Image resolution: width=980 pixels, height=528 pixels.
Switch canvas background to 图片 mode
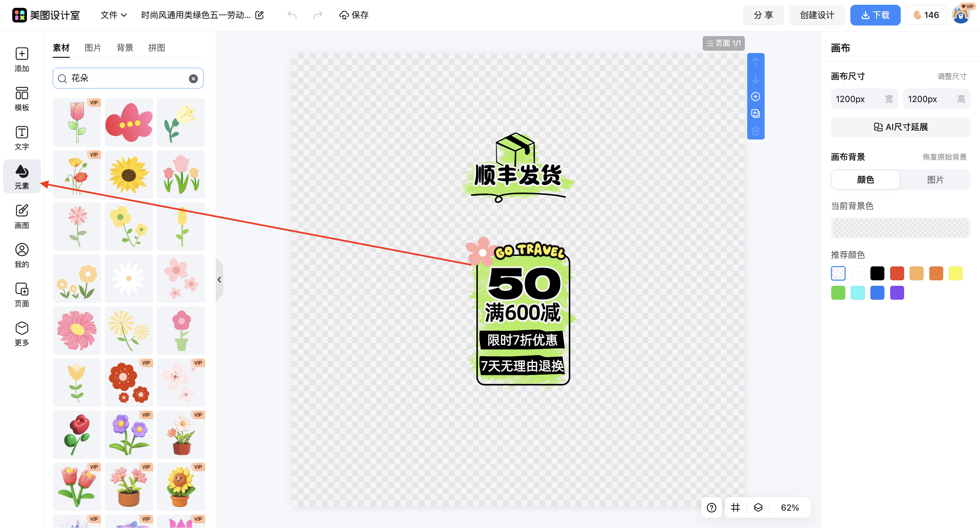coord(935,180)
